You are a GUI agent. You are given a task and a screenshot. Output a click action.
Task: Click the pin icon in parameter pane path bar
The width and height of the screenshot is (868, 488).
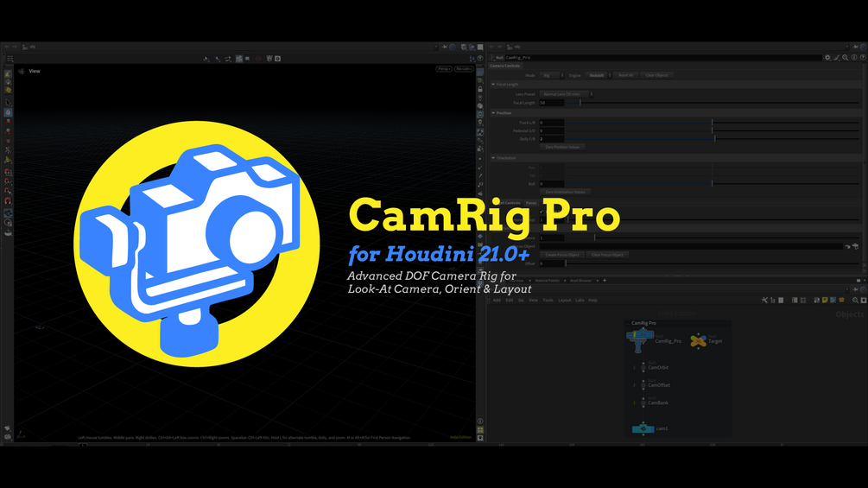[855, 47]
